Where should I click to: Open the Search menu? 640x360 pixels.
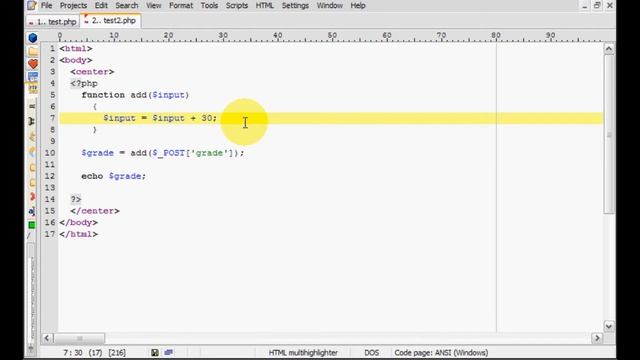[127, 6]
